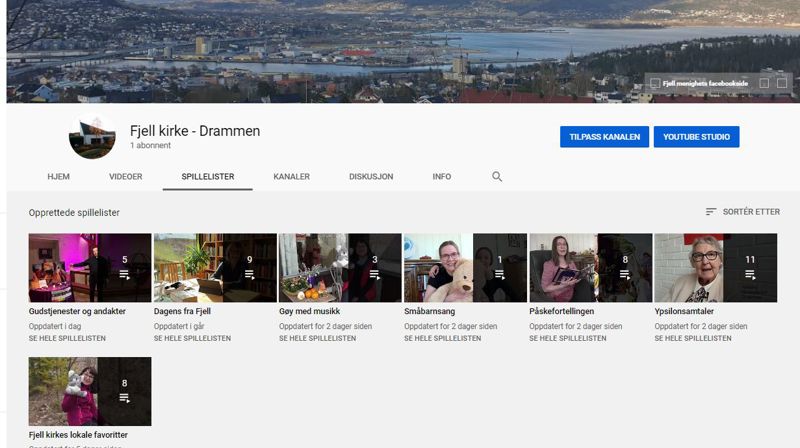The height and width of the screenshot is (448, 800).
Task: Click the Oppdatert i dag text
Action: (55, 326)
